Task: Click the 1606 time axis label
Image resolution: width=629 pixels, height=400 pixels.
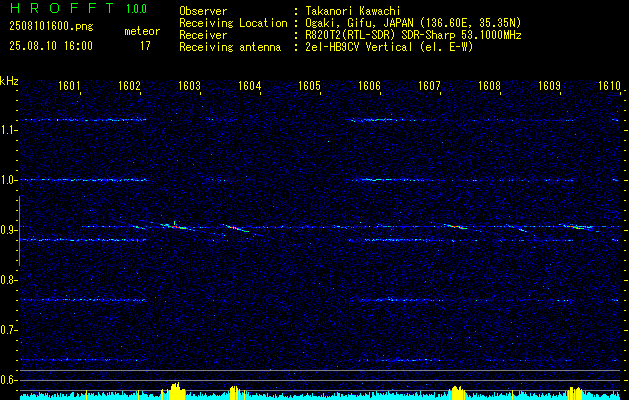Action: point(369,85)
